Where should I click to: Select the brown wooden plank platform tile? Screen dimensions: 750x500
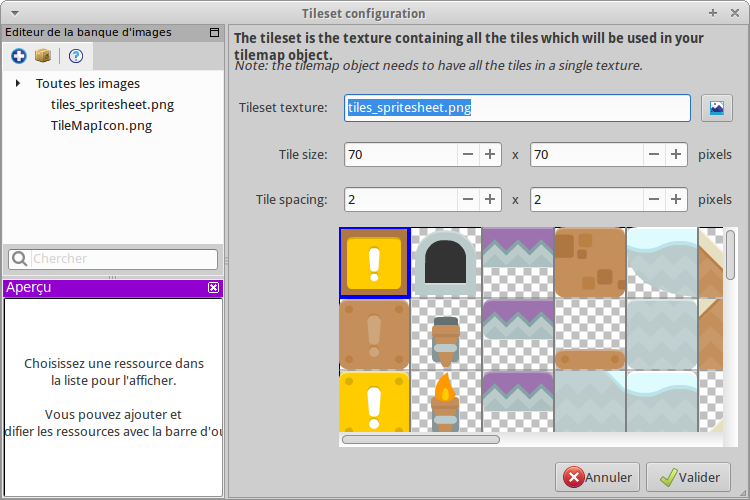pos(590,334)
